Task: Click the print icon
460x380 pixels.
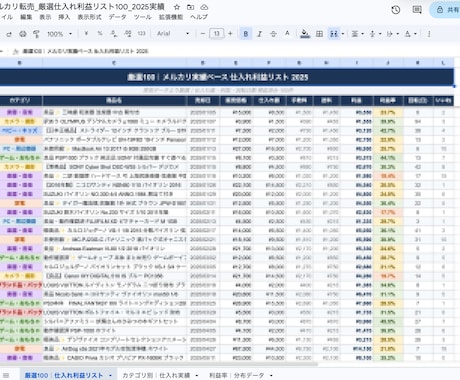Action: [23, 34]
